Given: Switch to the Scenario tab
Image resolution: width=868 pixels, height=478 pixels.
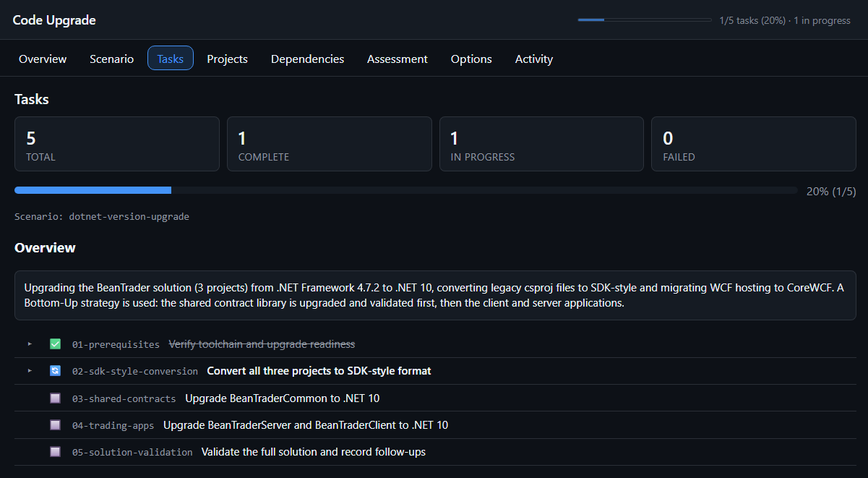Looking at the screenshot, I should (x=111, y=59).
